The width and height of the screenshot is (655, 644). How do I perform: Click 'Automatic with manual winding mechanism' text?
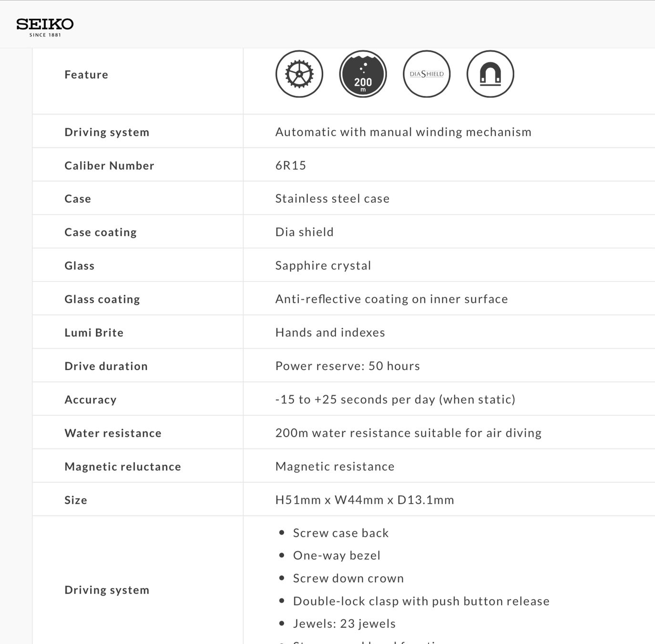[x=403, y=132]
